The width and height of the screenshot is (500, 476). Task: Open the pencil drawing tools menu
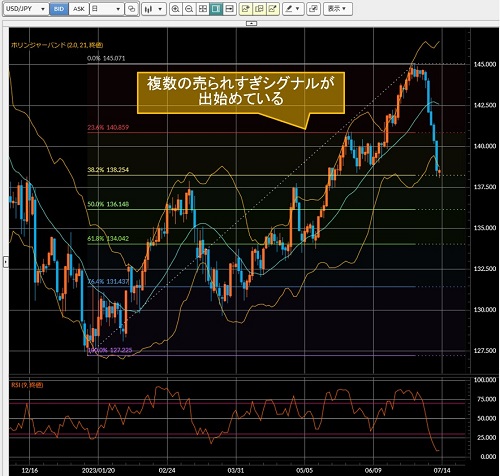click(x=293, y=9)
